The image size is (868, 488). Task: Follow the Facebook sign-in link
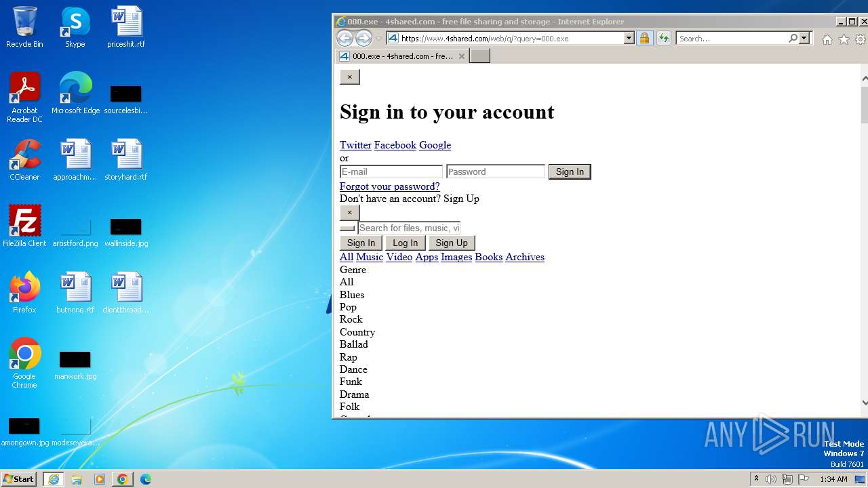(395, 145)
